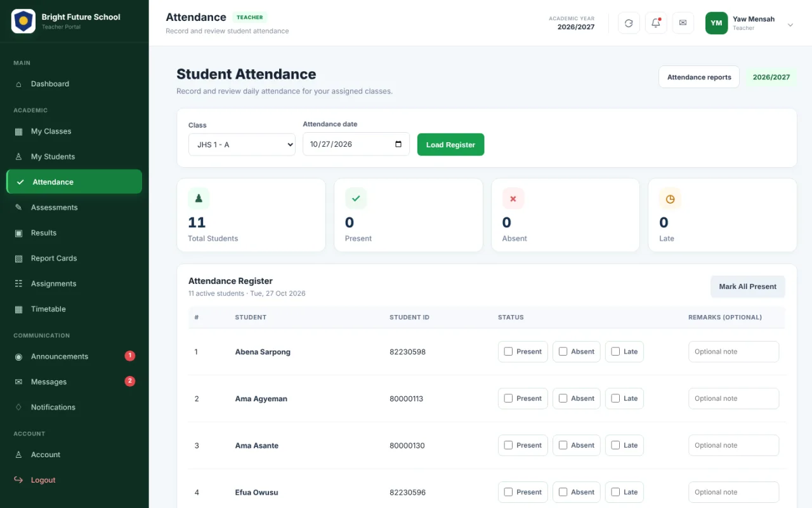Click student ID 80000113
The width and height of the screenshot is (812, 508).
[x=406, y=399]
